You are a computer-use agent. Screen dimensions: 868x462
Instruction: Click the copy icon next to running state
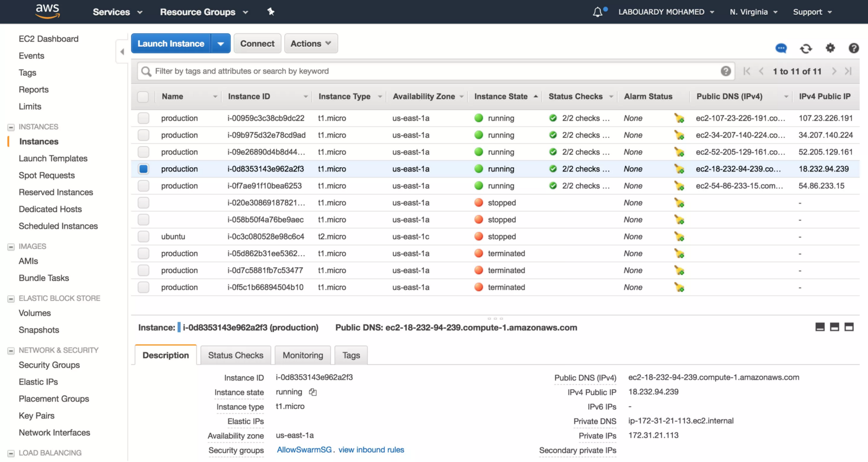(313, 392)
